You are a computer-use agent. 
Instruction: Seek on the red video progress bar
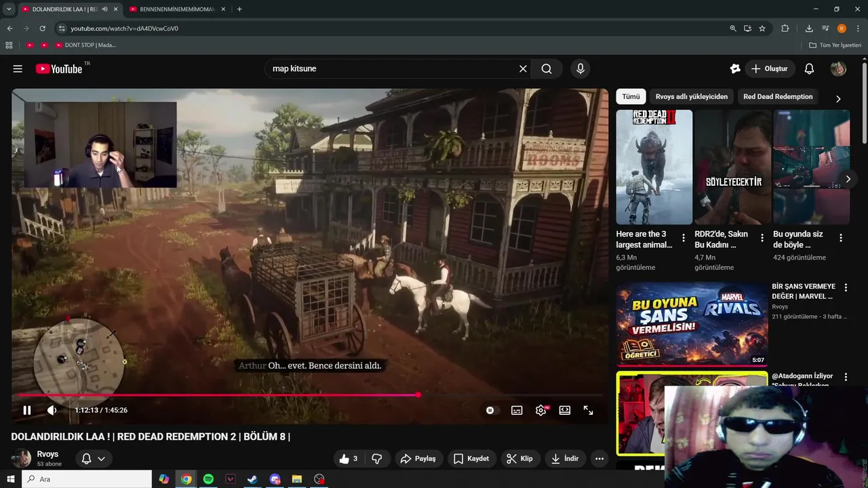tap(310, 394)
